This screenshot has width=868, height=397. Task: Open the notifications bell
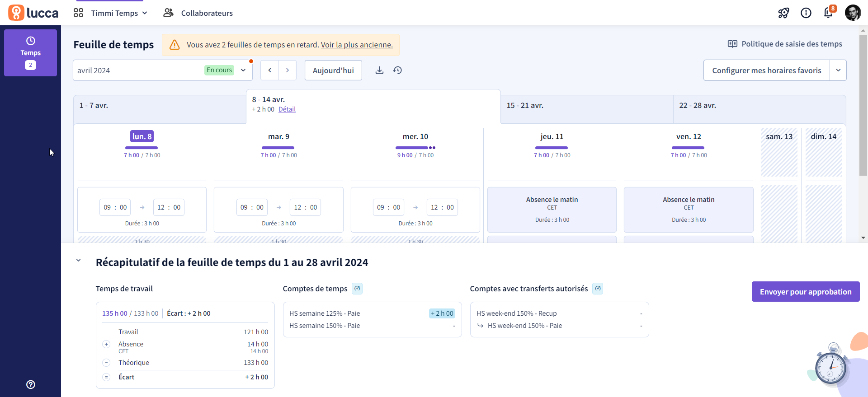tap(828, 13)
